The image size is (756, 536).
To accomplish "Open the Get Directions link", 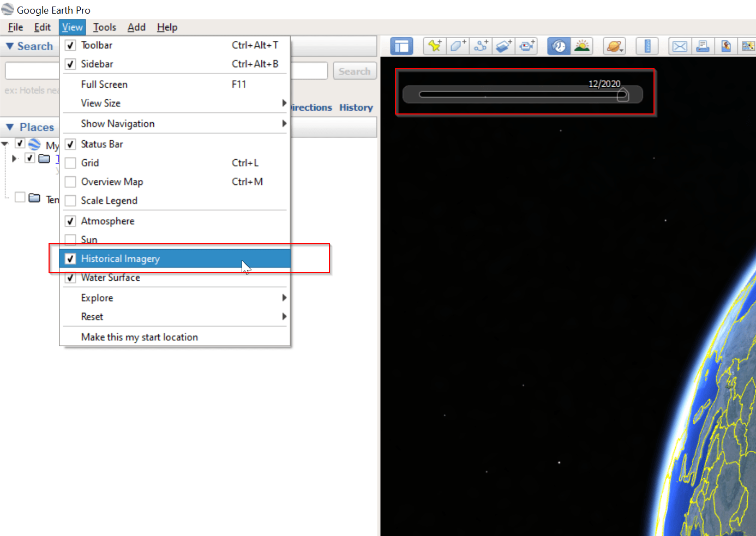I will [x=311, y=107].
